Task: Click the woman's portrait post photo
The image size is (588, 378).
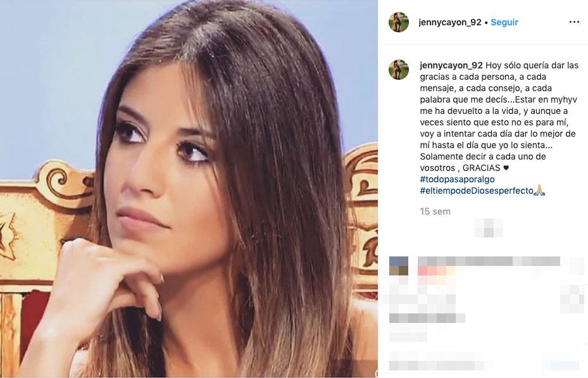Action: point(189,189)
